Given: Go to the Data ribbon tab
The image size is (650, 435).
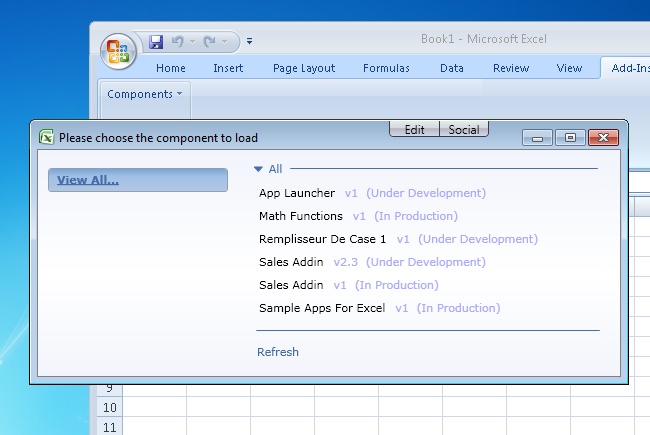Looking at the screenshot, I should [451, 68].
